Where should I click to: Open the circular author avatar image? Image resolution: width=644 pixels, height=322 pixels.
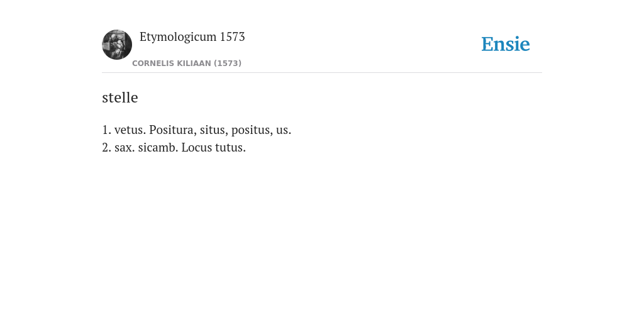[117, 45]
